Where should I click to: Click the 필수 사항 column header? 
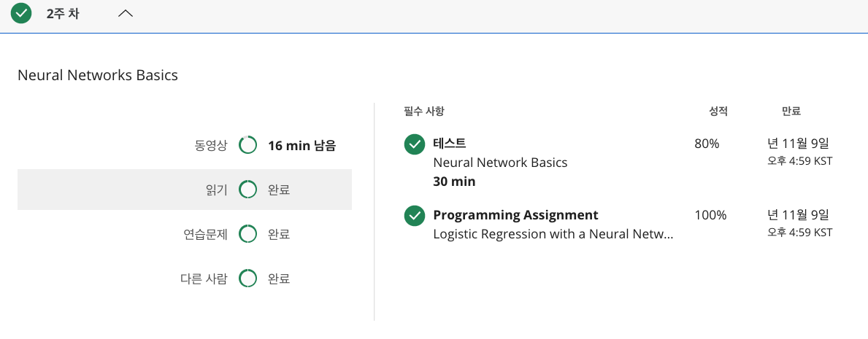point(425,111)
